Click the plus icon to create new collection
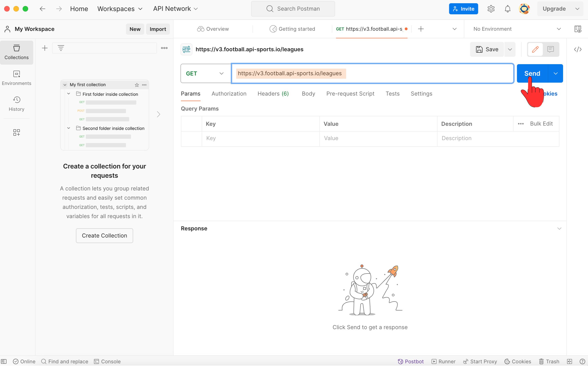Image resolution: width=588 pixels, height=367 pixels. tap(45, 48)
